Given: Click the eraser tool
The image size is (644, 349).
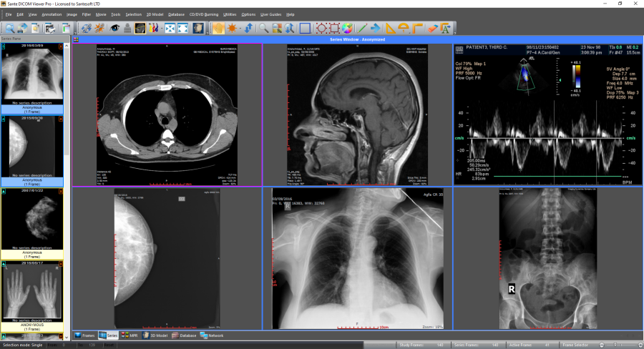Looking at the screenshot, I should tap(432, 29).
